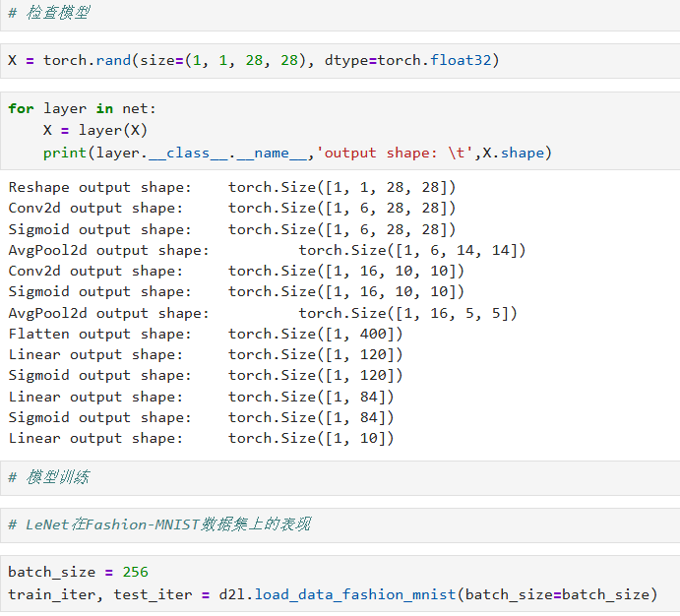Click the Sigmoid output with size [1, 16, 10, 10]

(236, 291)
